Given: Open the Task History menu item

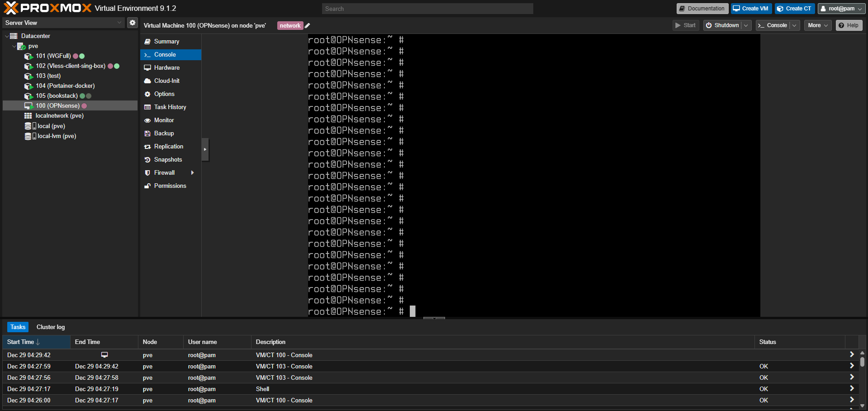Looking at the screenshot, I should coord(171,107).
